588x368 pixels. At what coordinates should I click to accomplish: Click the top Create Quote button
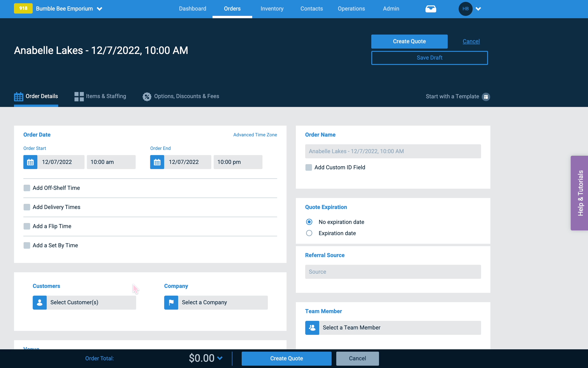409,41
